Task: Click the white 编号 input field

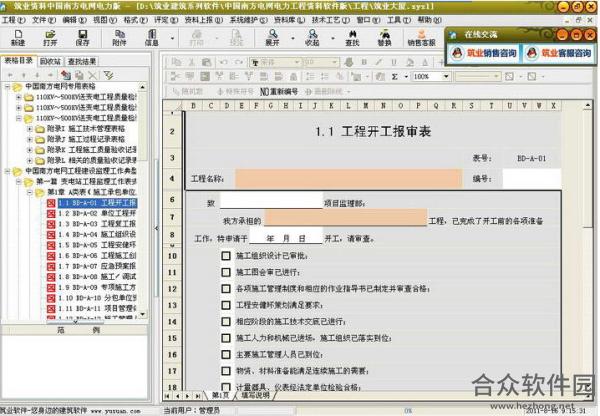Action: 532,178
